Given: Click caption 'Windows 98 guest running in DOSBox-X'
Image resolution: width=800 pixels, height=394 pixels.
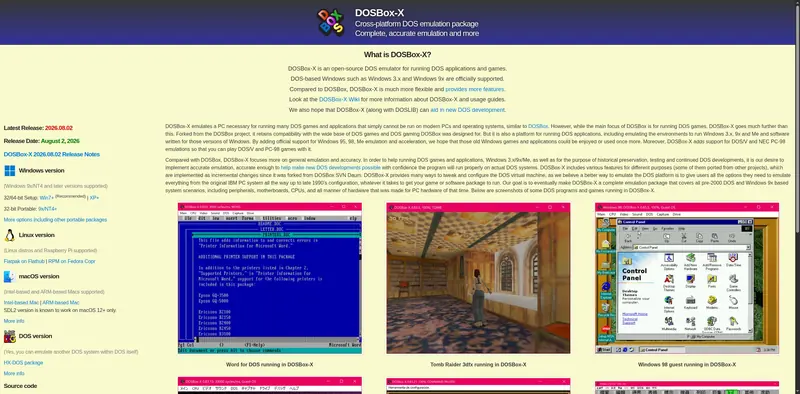Looking at the screenshot, I should tap(687, 365).
